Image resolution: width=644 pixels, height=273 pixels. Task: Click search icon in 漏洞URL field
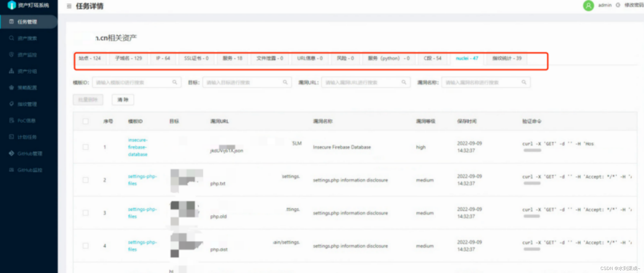[404, 82]
